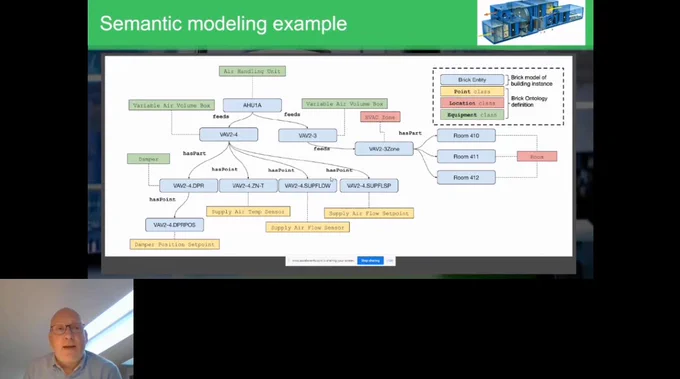Select the 'HVAC Zone' location class box
Screen dimensions: 680x379
point(380,117)
